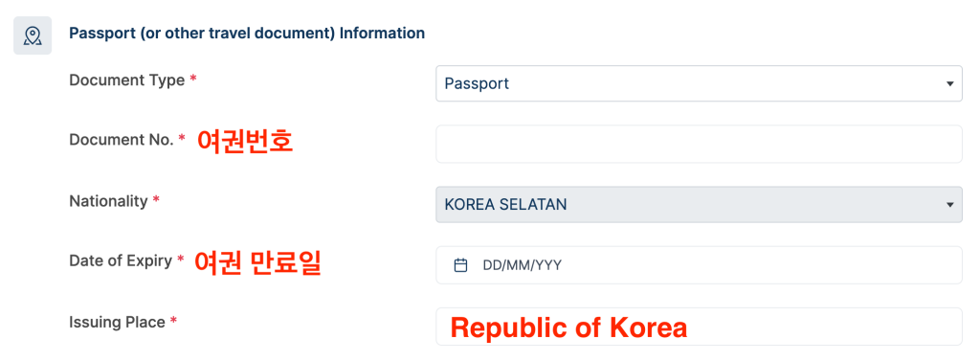This screenshot has width=980, height=362.
Task: Click the KOREA SELATAN nationality value
Action: pos(505,205)
